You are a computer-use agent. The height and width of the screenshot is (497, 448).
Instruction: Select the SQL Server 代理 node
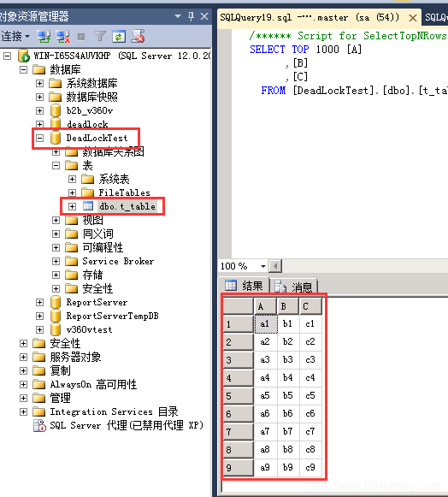[x=118, y=425]
